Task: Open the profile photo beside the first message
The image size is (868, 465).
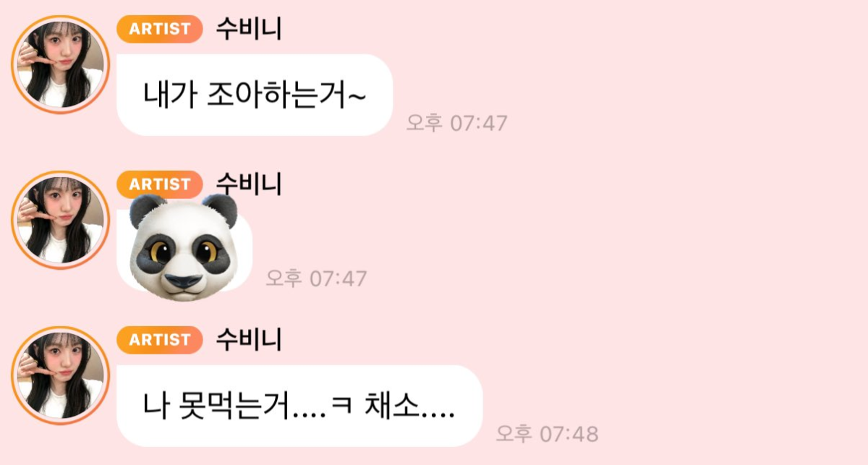Action: point(60,64)
